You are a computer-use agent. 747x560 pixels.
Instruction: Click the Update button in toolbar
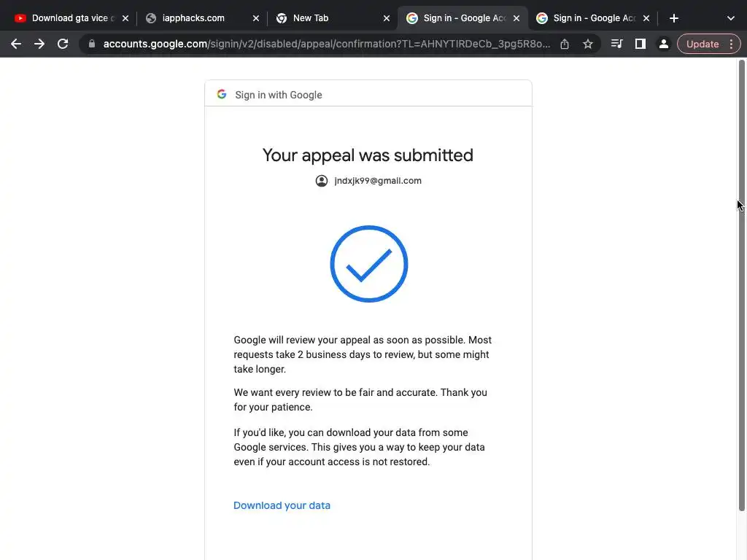pos(703,44)
